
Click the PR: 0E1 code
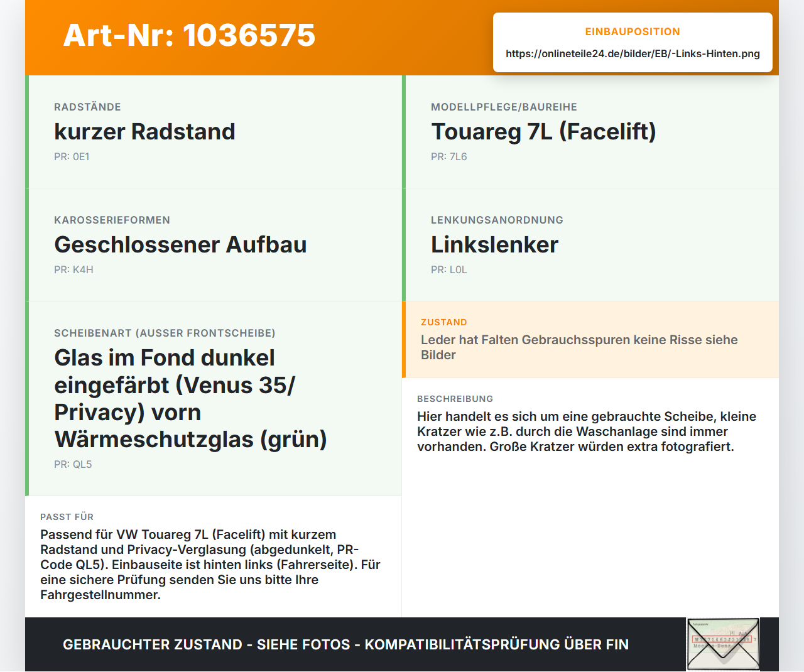point(72,156)
